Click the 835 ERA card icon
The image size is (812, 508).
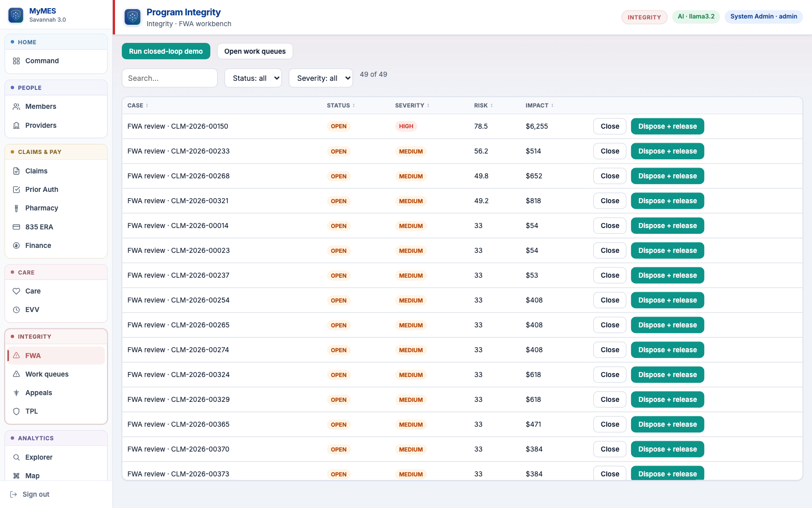tap(16, 227)
